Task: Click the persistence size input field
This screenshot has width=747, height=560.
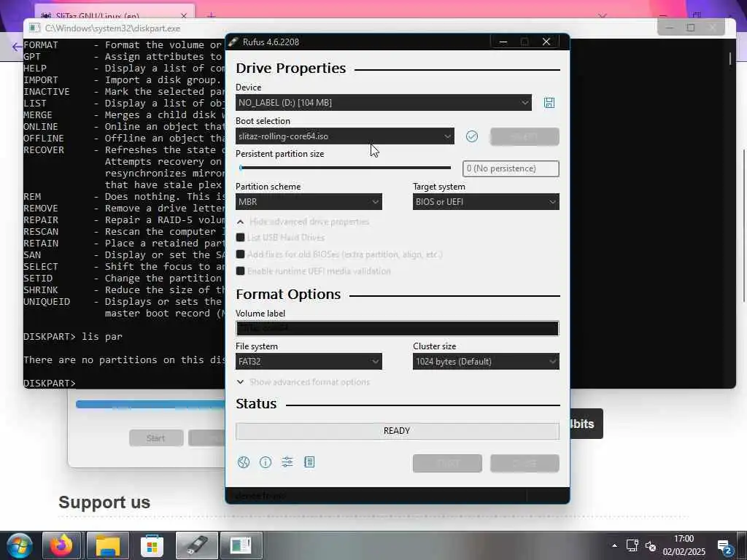Action: pyautogui.click(x=511, y=168)
